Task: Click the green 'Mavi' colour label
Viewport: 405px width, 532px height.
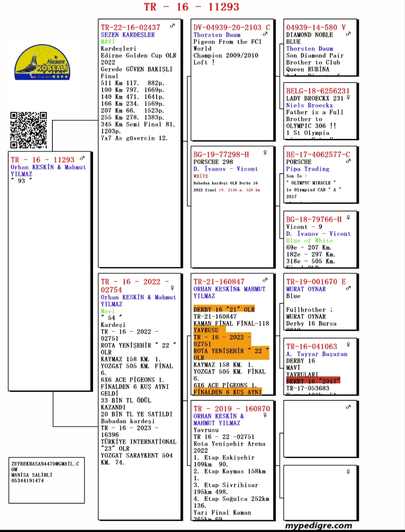Action: [108, 311]
